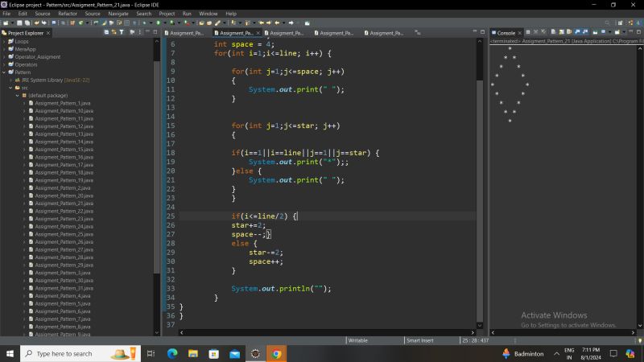Open the Window menu
This screenshot has width=644, height=362.
(208, 14)
